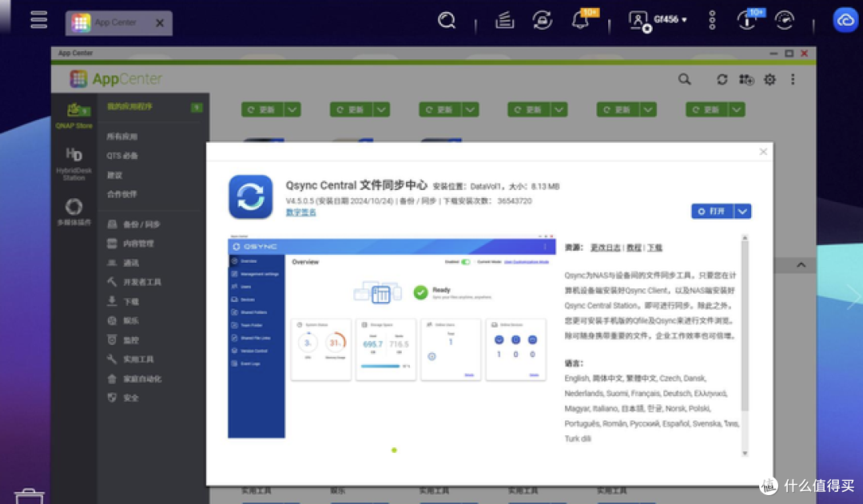Click the blue 打开 button

coord(713,212)
